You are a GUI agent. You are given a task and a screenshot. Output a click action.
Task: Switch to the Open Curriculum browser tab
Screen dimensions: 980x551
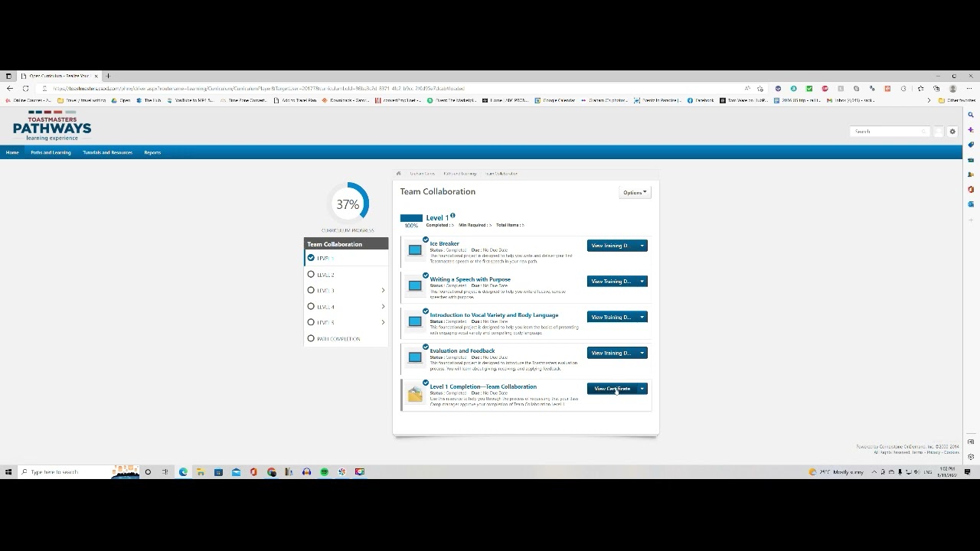coord(58,76)
